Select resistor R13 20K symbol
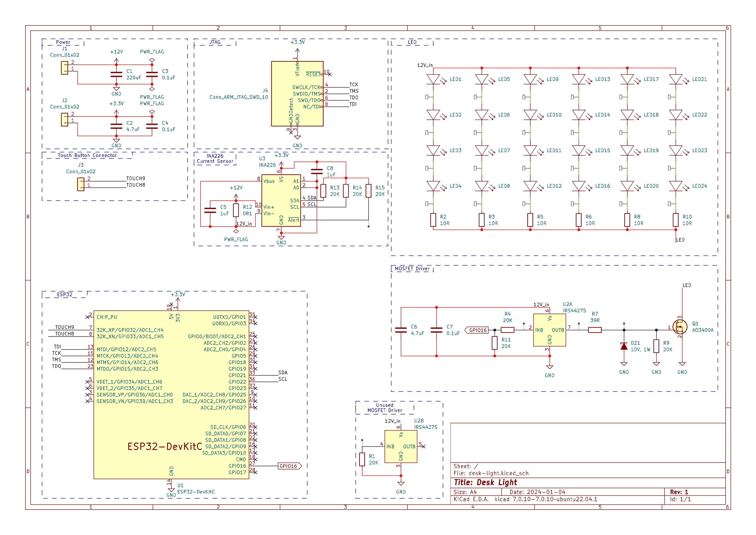756x535 pixels. point(323,191)
